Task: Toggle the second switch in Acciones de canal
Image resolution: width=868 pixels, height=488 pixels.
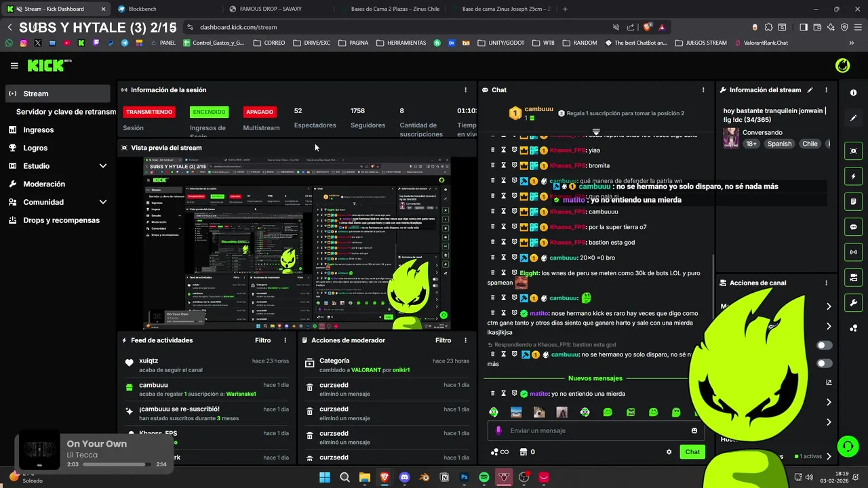Action: pos(825,363)
